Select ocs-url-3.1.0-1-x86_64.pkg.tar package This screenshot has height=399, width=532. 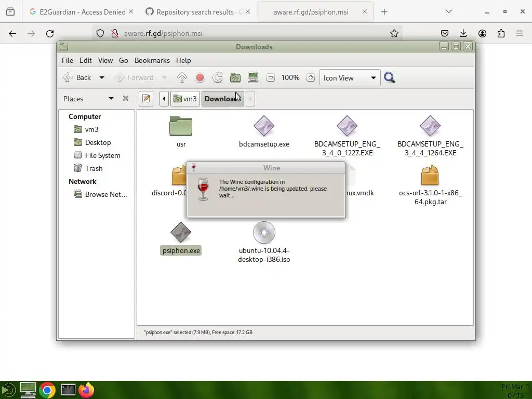430,185
